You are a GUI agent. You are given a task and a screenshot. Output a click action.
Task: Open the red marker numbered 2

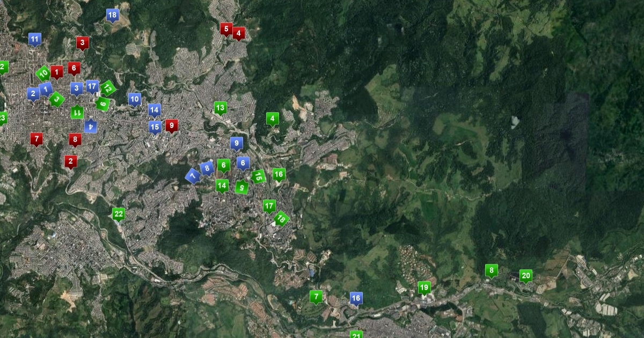[x=70, y=161]
